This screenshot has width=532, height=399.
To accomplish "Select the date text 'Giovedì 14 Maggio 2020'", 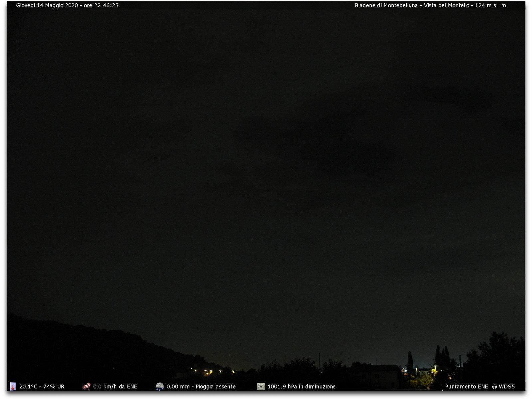I will [x=47, y=5].
